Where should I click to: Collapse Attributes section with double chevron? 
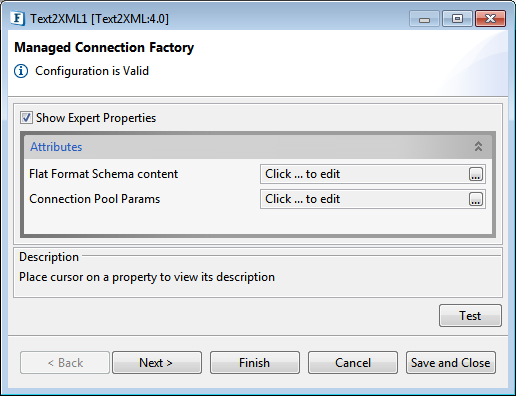tap(478, 146)
